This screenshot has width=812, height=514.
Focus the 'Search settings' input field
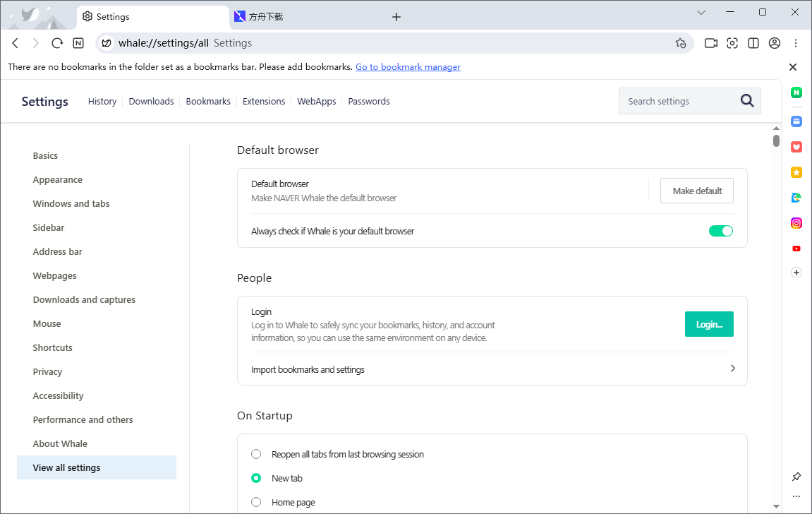[677, 101]
